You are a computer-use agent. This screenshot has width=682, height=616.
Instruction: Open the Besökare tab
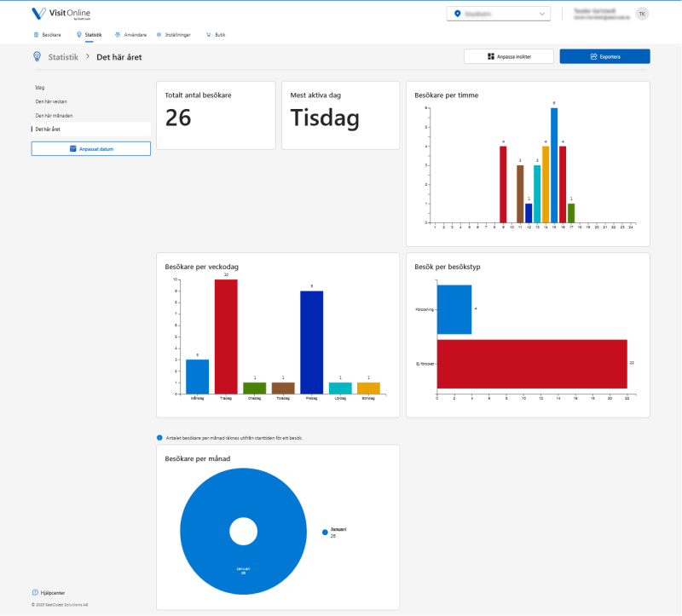47,35
